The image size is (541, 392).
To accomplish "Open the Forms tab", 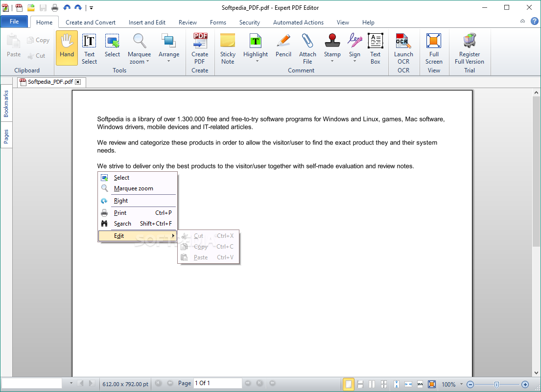I will click(218, 23).
